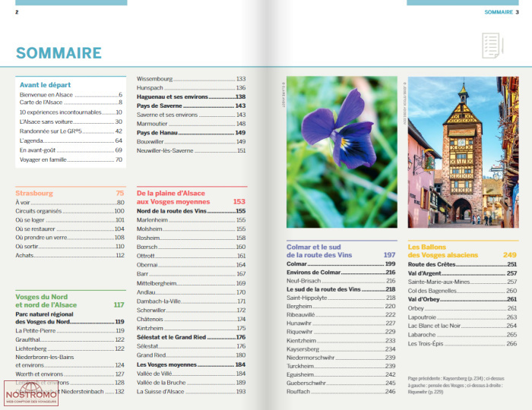Select 'Randonnée sur Le GR5' entry
The image size is (532, 410).
(71, 131)
